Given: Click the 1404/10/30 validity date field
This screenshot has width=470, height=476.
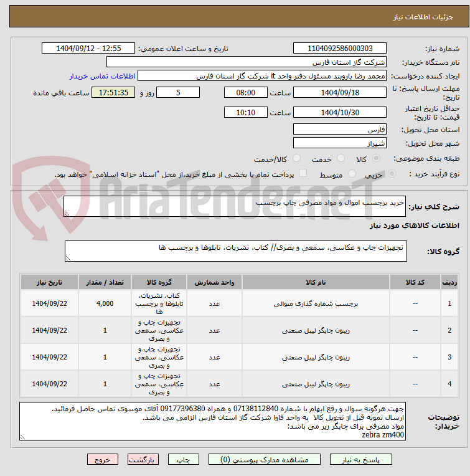Looking at the screenshot, I should (x=340, y=112).
